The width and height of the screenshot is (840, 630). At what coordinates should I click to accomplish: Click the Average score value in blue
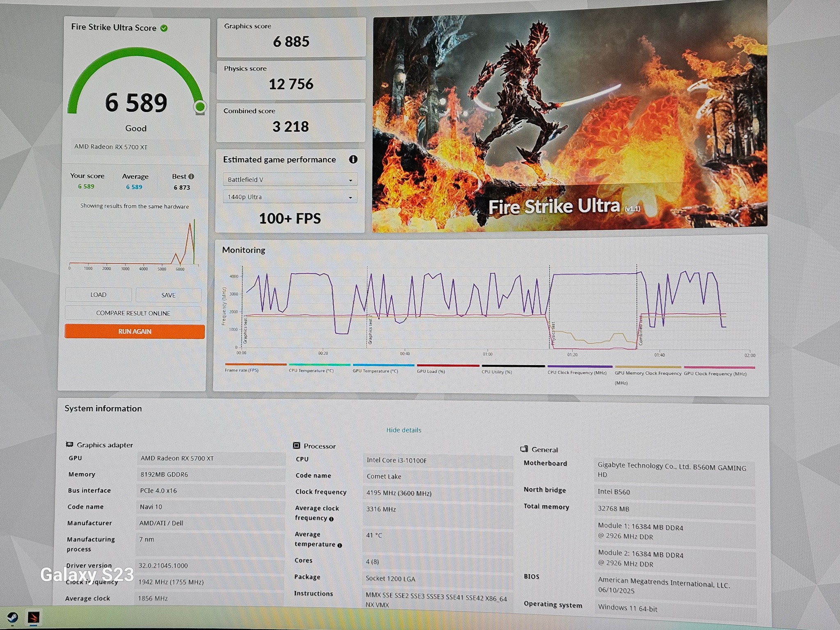click(134, 187)
